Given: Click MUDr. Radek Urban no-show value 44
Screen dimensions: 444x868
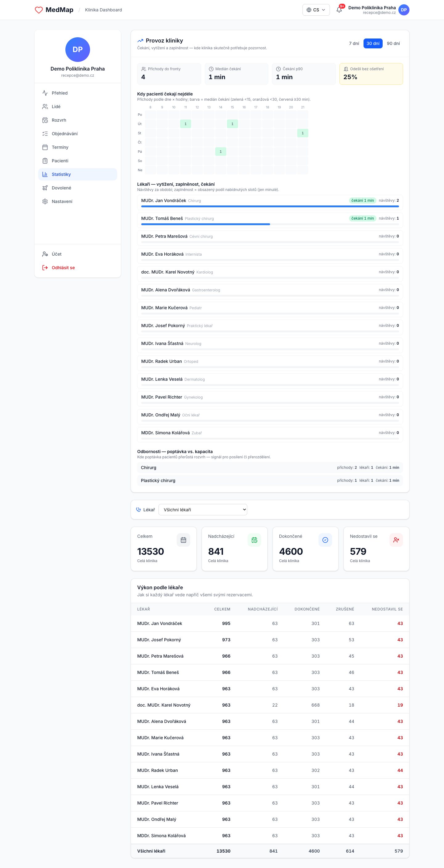Looking at the screenshot, I should [400, 770].
